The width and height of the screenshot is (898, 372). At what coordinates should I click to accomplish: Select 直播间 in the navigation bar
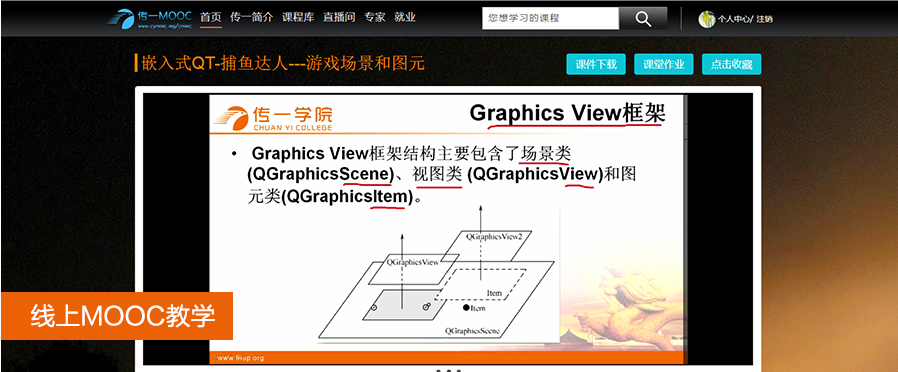point(339,17)
